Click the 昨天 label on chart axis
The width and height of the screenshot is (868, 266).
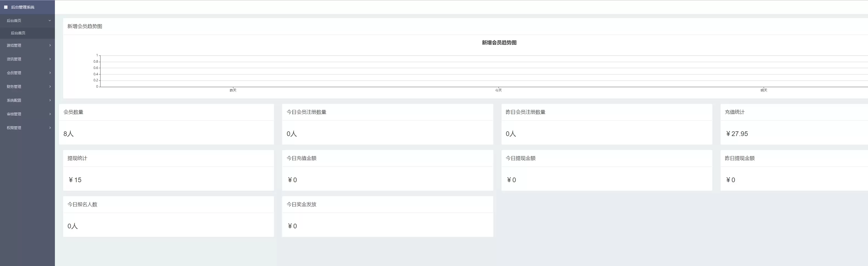click(x=233, y=90)
